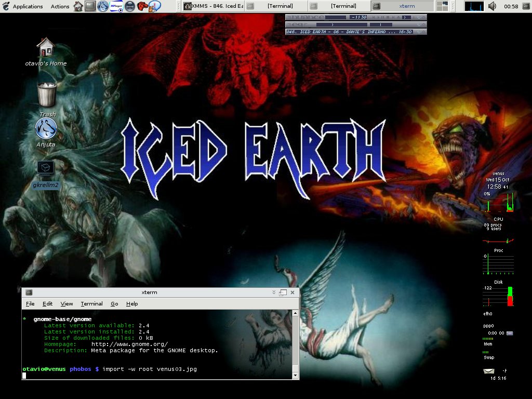Click the gkrellm clock showing 12:58
Screen dimensions: 532x399
point(497,187)
